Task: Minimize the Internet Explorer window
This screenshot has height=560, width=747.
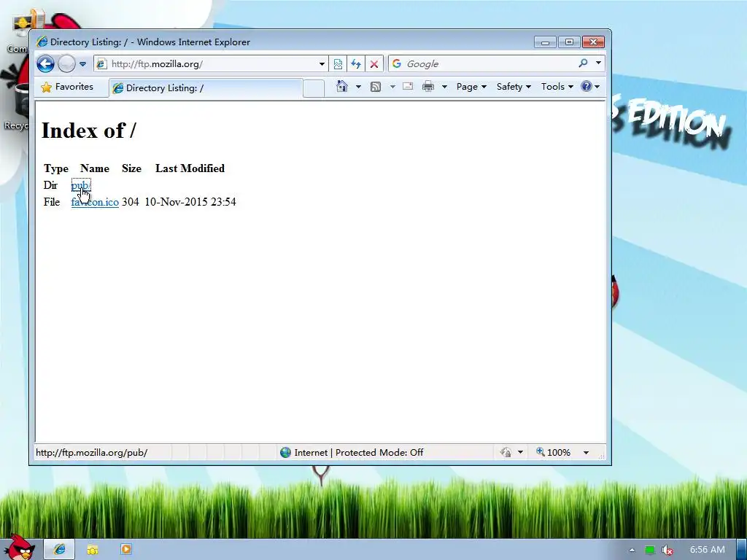Action: pyautogui.click(x=546, y=42)
